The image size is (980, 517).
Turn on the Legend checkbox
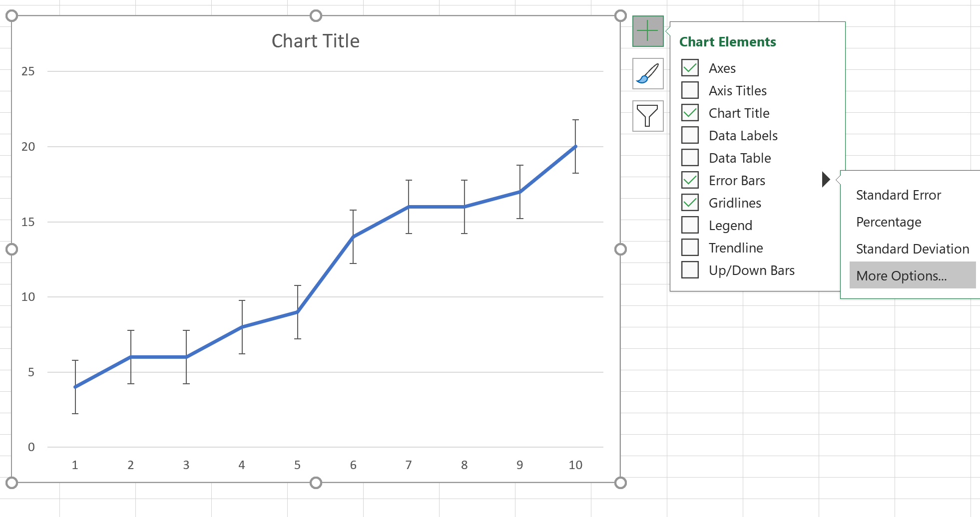click(x=690, y=225)
